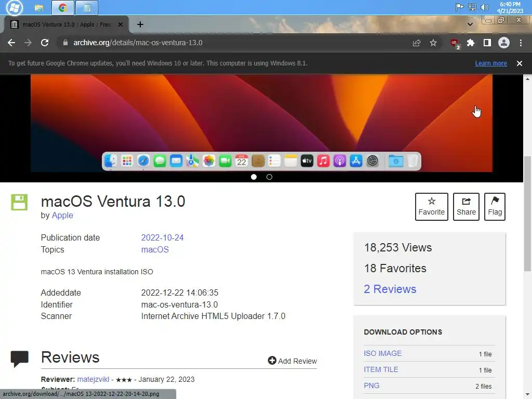Open the macOS topic link

click(155, 249)
